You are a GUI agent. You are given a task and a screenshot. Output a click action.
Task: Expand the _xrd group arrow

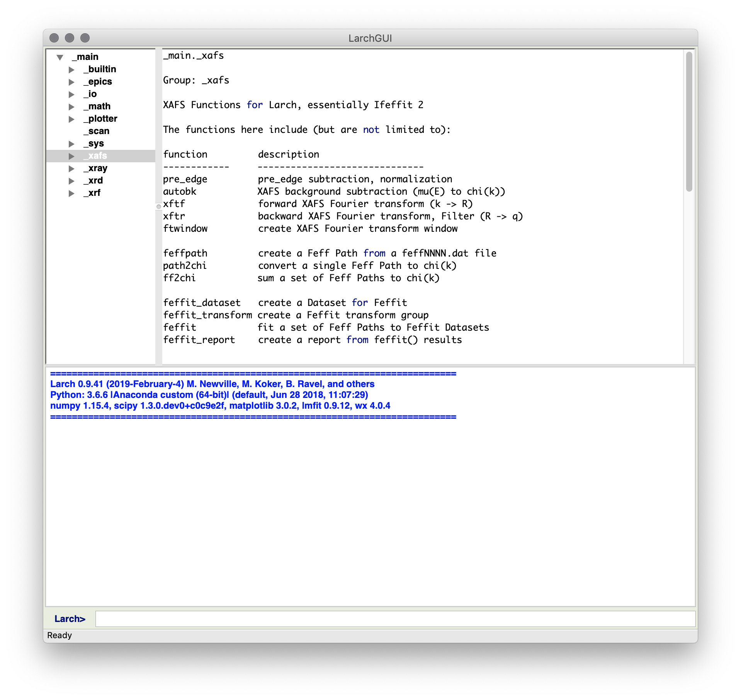71,181
